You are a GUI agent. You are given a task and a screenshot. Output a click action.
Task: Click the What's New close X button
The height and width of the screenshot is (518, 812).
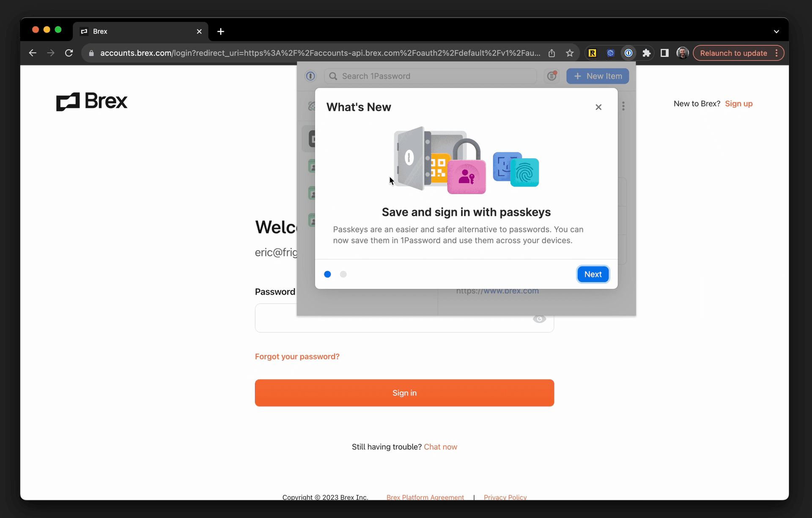tap(598, 107)
